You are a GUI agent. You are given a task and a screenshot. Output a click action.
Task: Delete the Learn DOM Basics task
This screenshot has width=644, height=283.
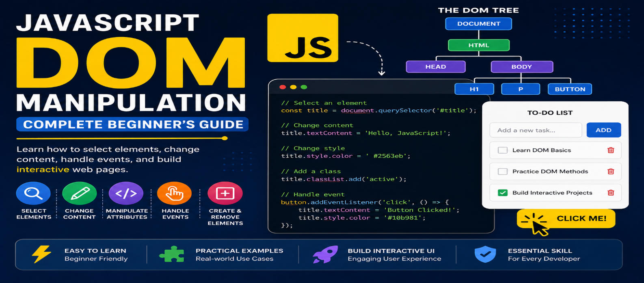[611, 150]
